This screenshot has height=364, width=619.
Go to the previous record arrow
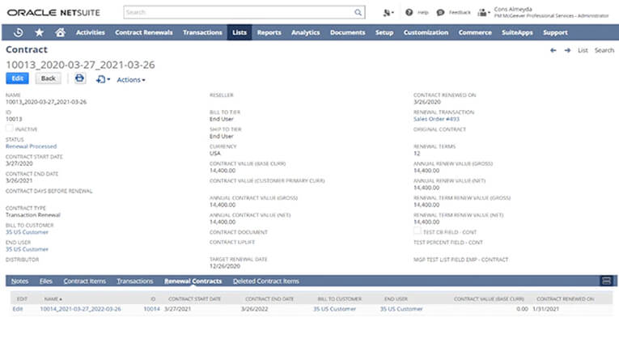(x=553, y=50)
